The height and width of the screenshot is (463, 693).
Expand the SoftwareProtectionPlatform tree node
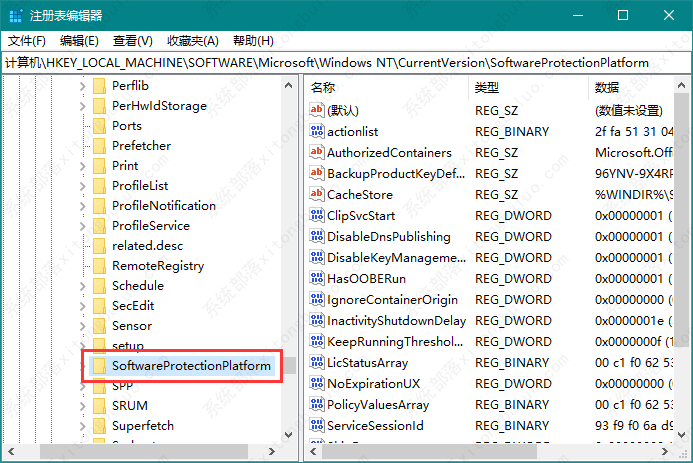click(x=82, y=366)
